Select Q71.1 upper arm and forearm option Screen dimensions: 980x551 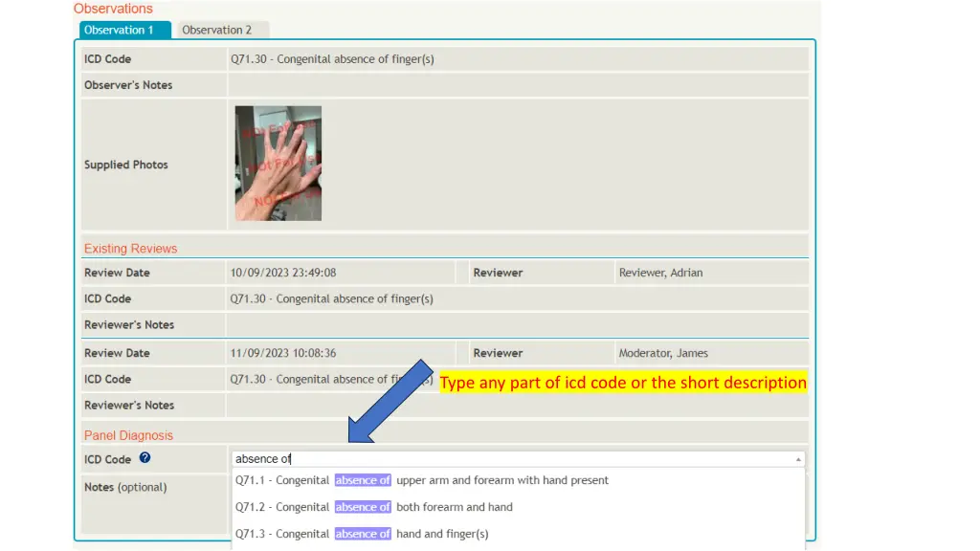pyautogui.click(x=422, y=480)
